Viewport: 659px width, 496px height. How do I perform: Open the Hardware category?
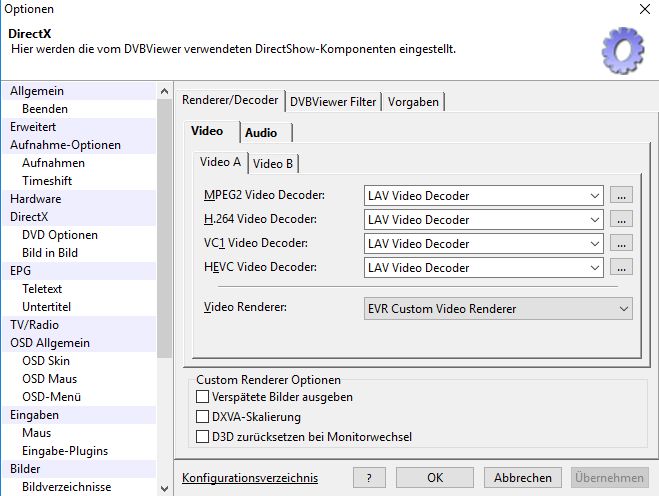pos(79,199)
